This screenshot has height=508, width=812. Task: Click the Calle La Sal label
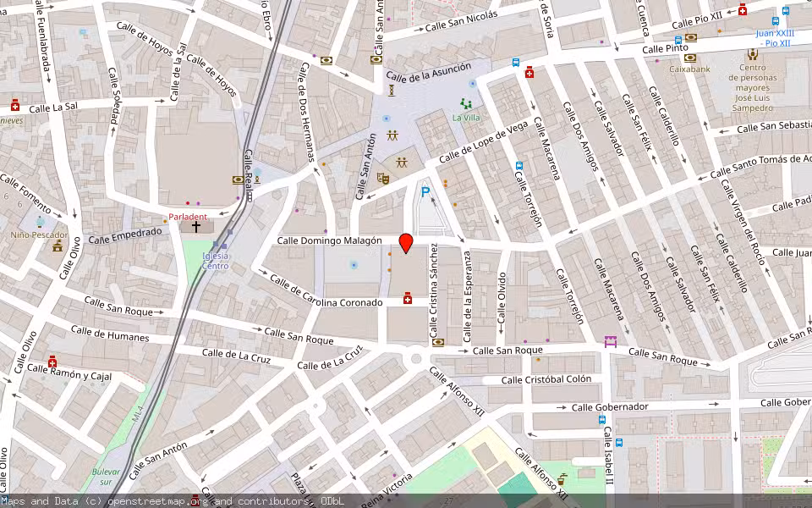[53, 108]
